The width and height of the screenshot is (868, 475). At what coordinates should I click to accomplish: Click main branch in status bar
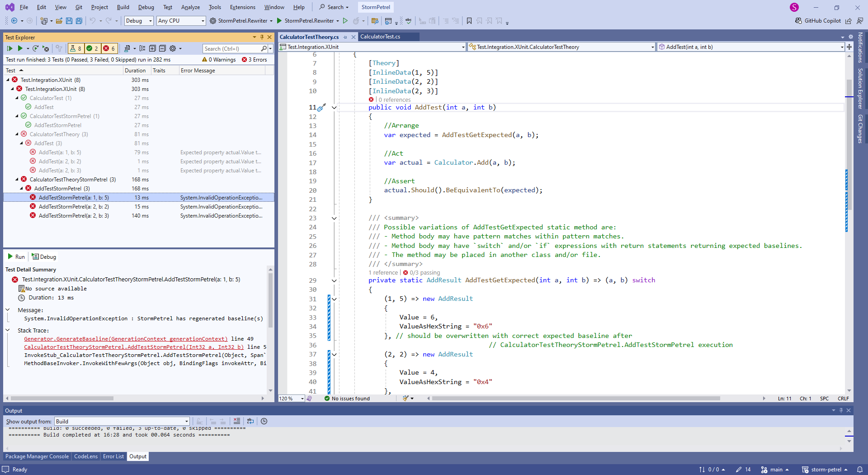[x=775, y=470]
